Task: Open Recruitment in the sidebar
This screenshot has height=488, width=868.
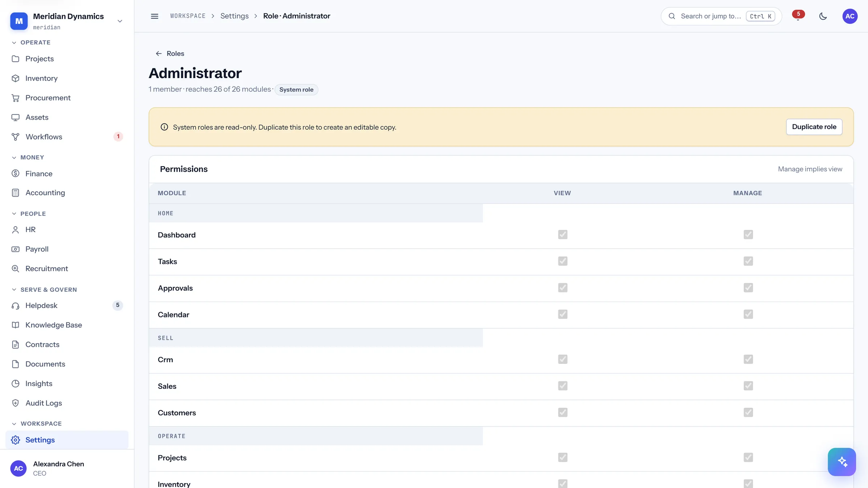Action: pos(67,269)
